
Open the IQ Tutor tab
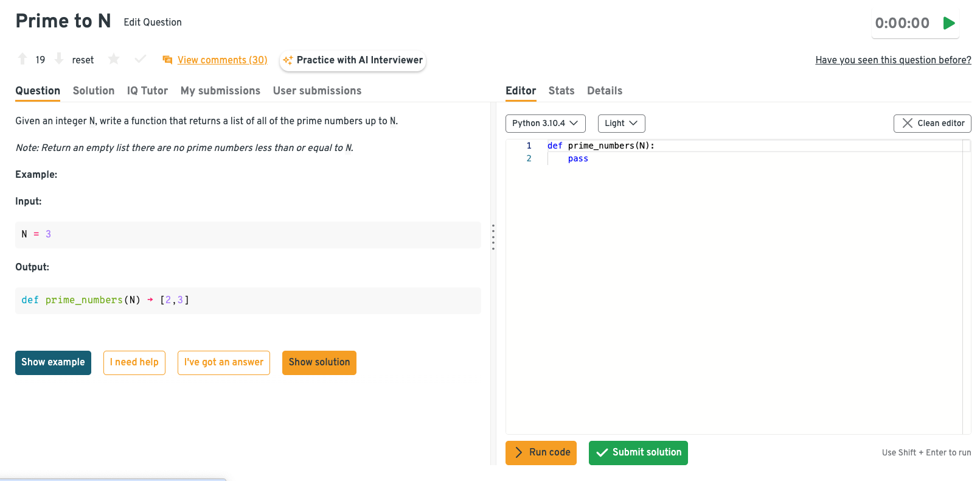[x=147, y=91]
